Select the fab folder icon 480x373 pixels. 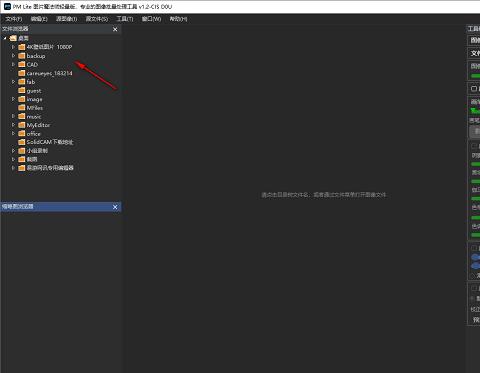tap(22, 82)
